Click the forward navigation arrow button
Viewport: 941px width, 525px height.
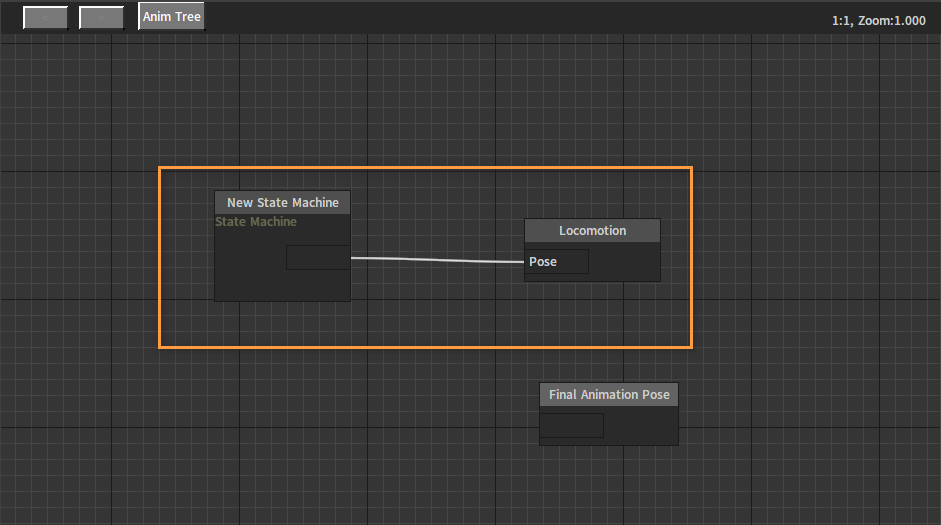(x=101, y=17)
